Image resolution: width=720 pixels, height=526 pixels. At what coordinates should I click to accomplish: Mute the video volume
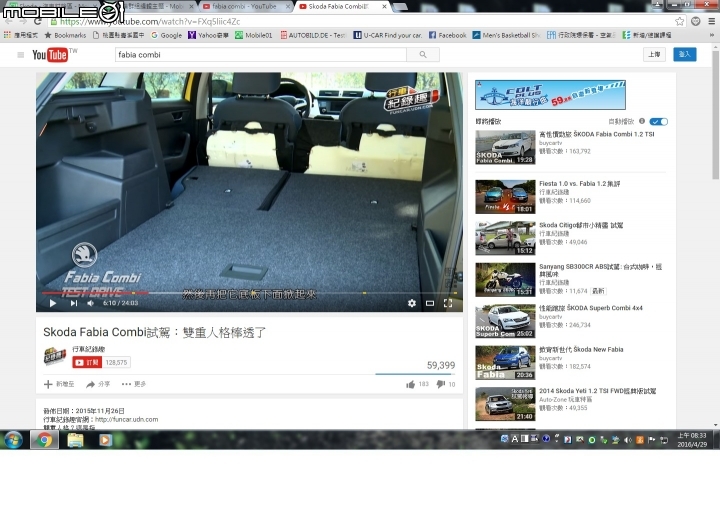coord(91,303)
